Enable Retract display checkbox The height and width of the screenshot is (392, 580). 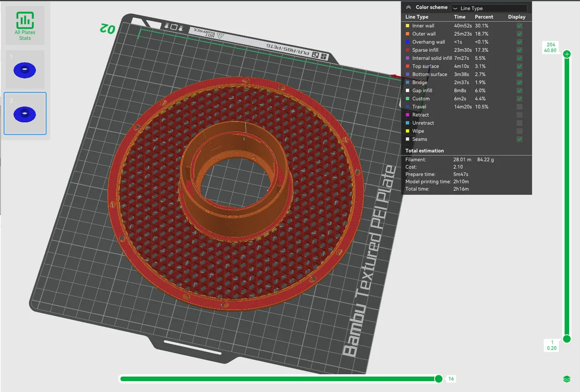click(x=519, y=115)
